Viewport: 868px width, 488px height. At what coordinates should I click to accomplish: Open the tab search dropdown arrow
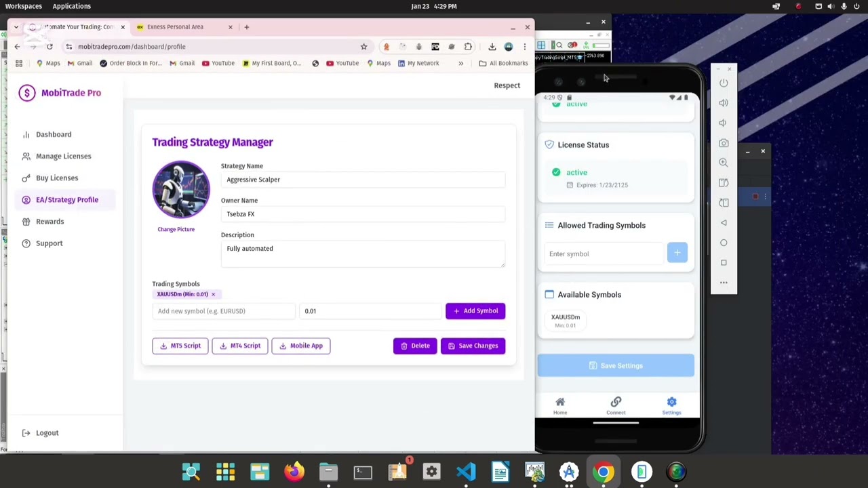click(16, 27)
